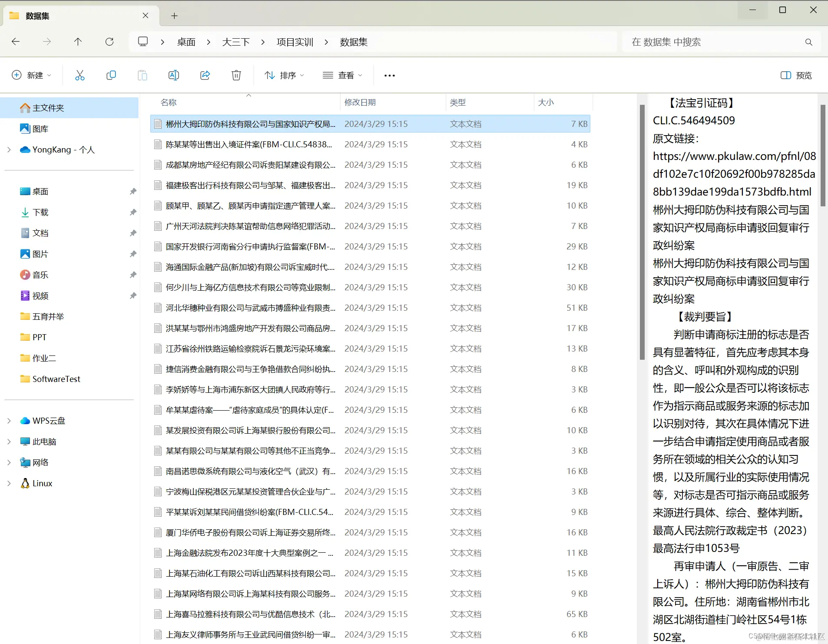Viewport: 828px width, 644px height.
Task: Open the 排序 sort dropdown
Action: coord(284,75)
